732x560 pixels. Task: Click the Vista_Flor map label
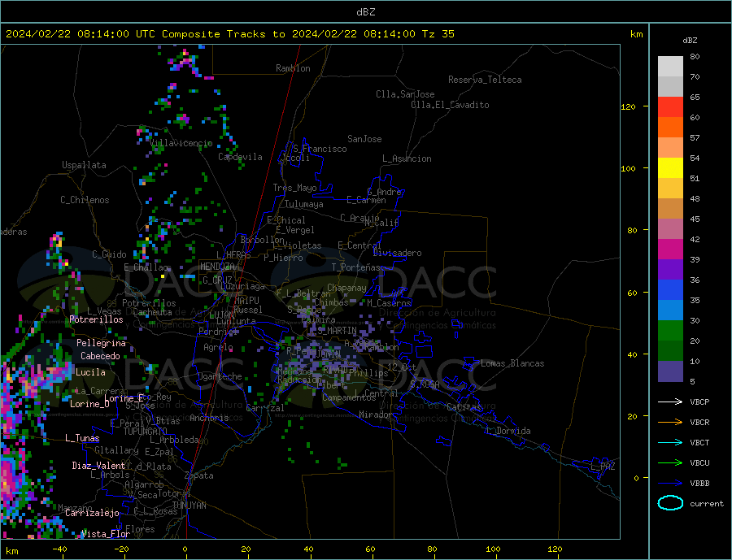click(106, 534)
